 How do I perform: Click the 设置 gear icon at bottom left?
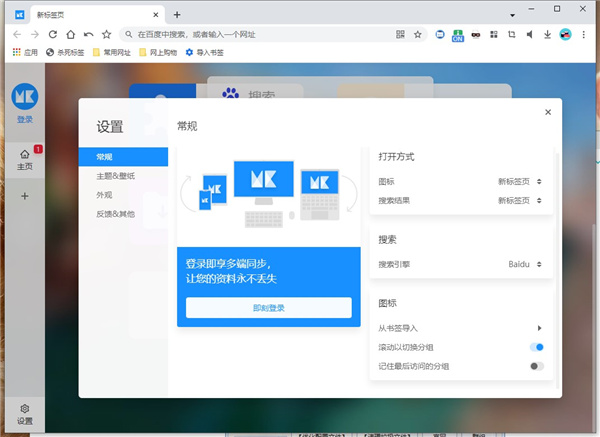click(25, 413)
